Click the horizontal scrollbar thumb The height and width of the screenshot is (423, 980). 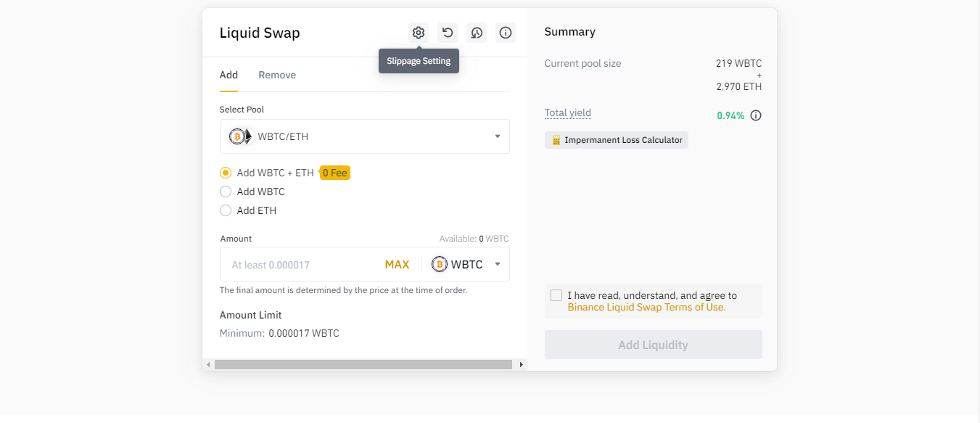point(364,364)
